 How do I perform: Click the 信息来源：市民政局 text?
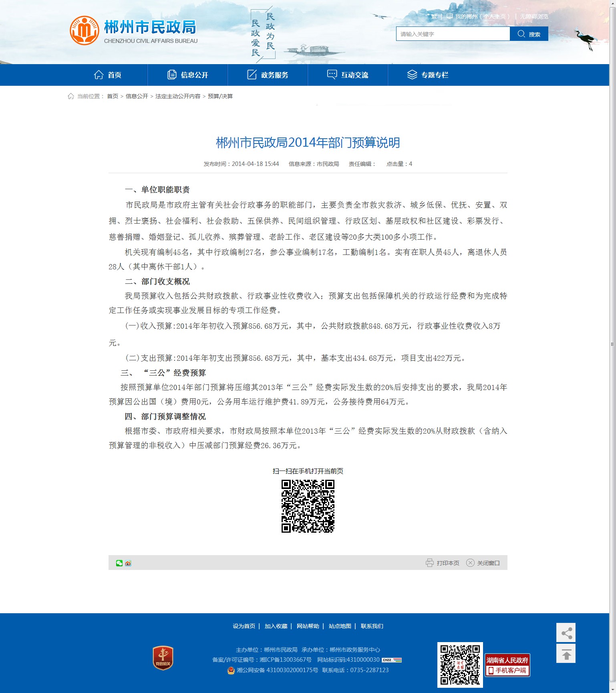(x=314, y=164)
